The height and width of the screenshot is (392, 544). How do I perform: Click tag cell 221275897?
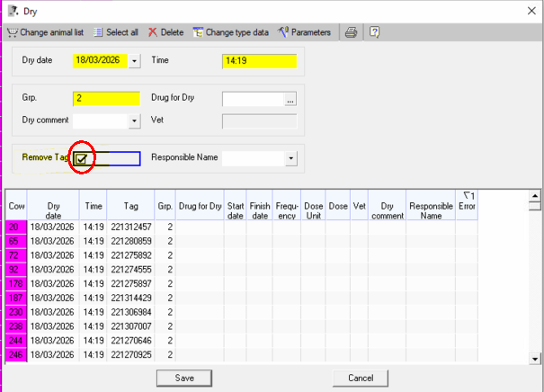tap(130, 284)
